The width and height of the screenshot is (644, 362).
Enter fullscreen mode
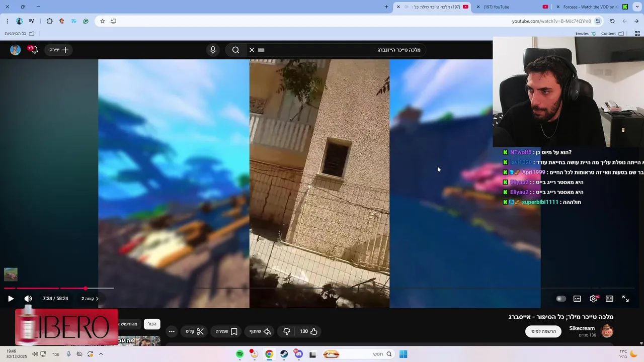[x=625, y=299]
